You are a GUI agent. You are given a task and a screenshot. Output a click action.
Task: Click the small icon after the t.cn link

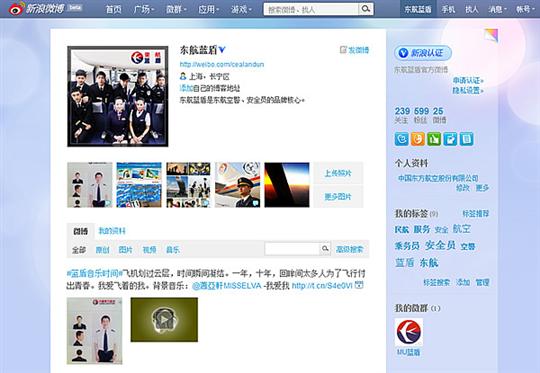click(x=359, y=285)
